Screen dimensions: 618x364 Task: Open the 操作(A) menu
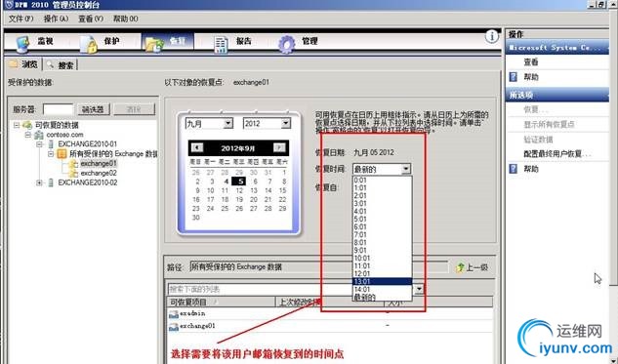pyautogui.click(x=56, y=19)
